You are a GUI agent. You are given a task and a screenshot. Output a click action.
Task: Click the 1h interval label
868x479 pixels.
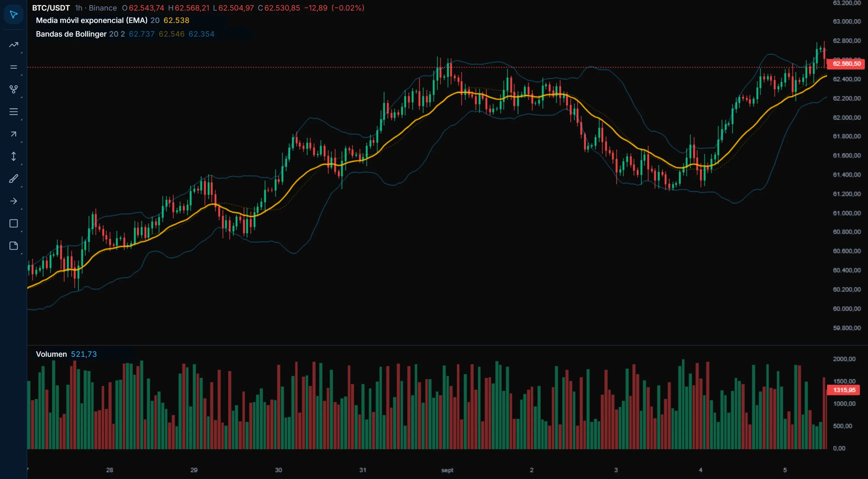pos(78,8)
